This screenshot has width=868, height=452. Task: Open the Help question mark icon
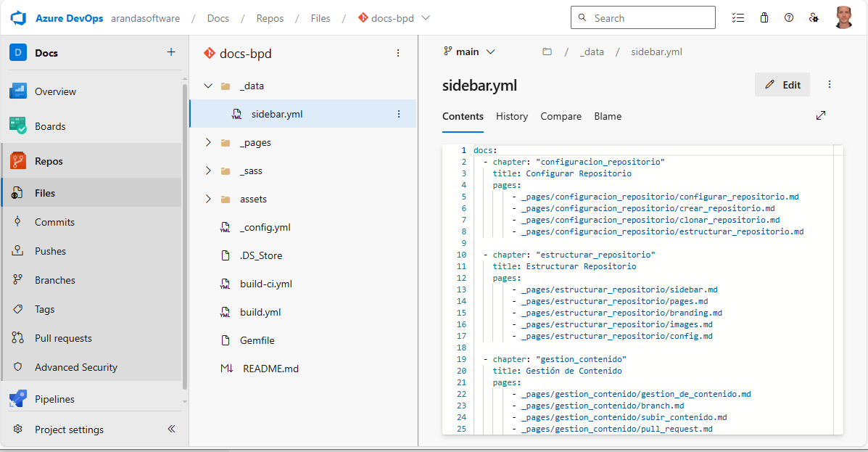pyautogui.click(x=789, y=18)
